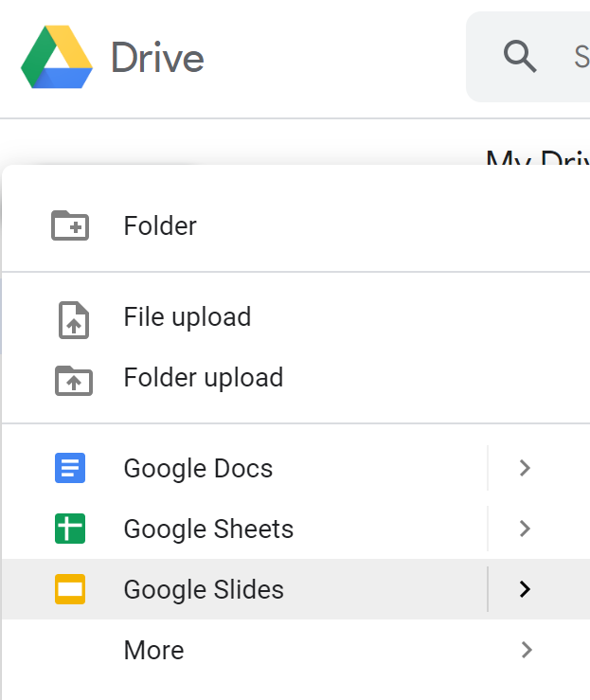The width and height of the screenshot is (590, 700).
Task: Click the green Google Sheets icon
Action: 70,529
